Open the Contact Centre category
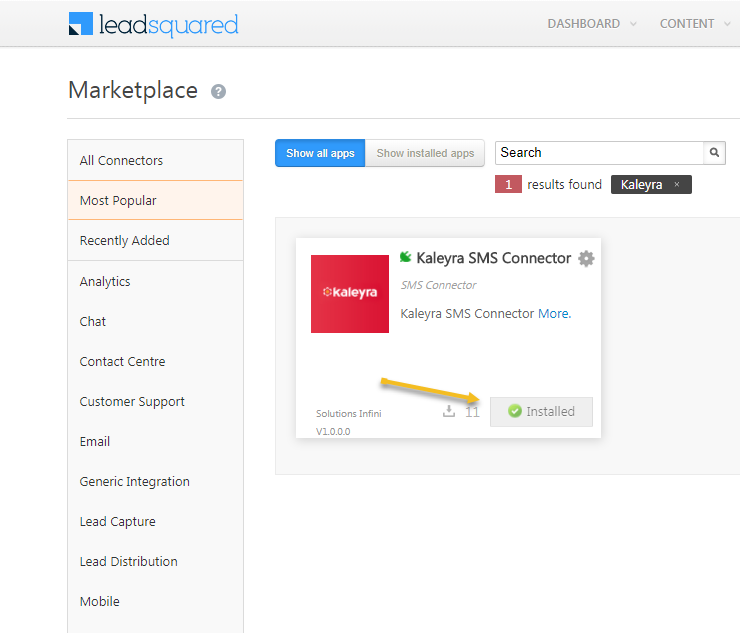 155,362
